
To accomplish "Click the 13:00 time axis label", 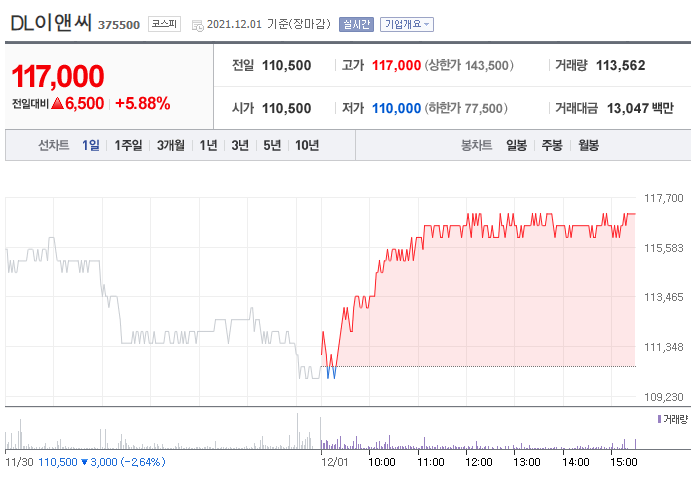I will pos(527,462).
